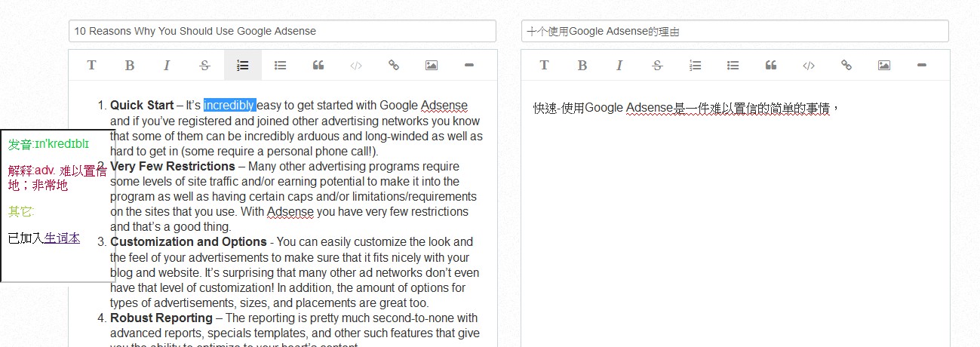Image resolution: width=980 pixels, height=347 pixels.
Task: Click the heading (T) icon in left editor
Action: tap(91, 66)
